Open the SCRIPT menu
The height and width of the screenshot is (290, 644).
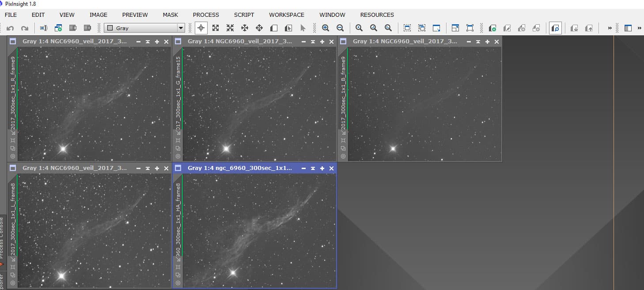pyautogui.click(x=244, y=15)
